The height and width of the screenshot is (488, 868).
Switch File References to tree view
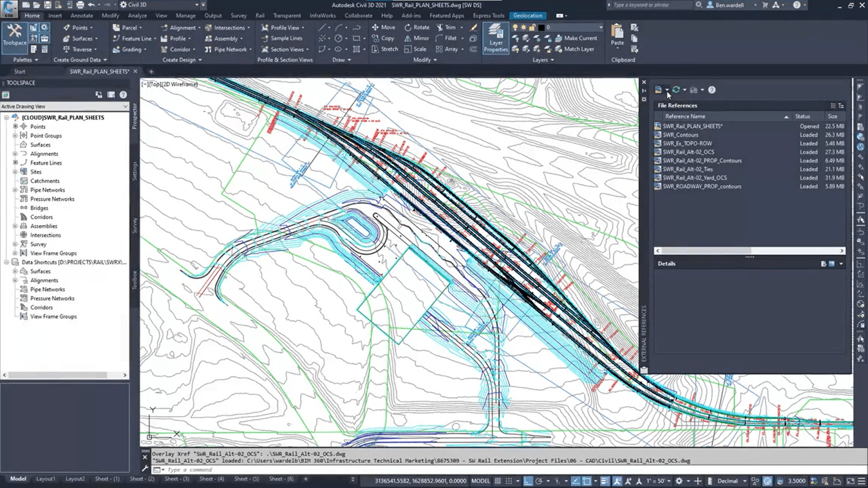point(841,106)
